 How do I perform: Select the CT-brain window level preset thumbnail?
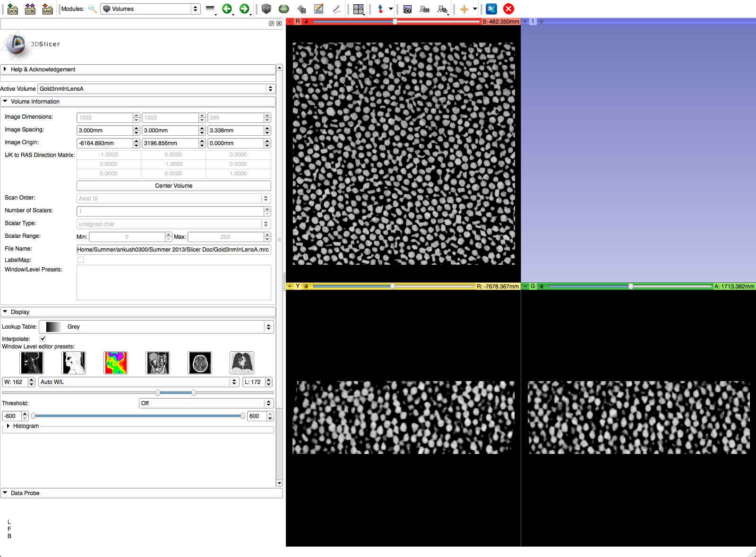click(x=200, y=363)
